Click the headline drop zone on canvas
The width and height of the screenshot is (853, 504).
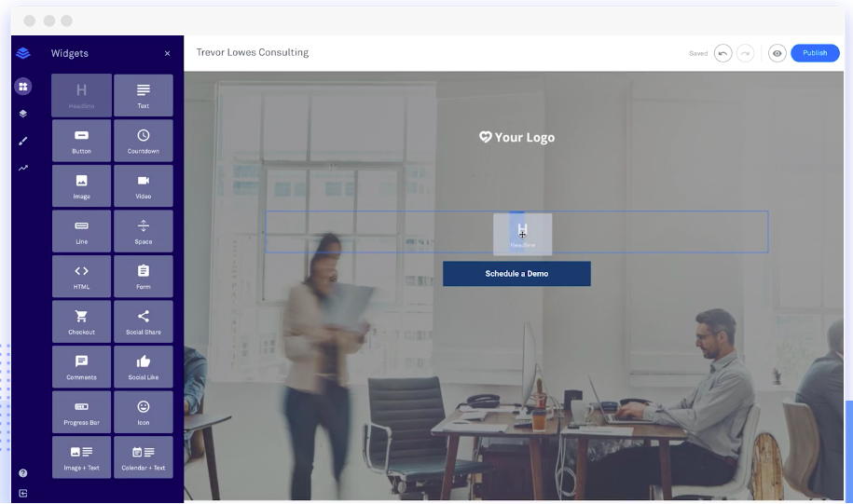[516, 232]
